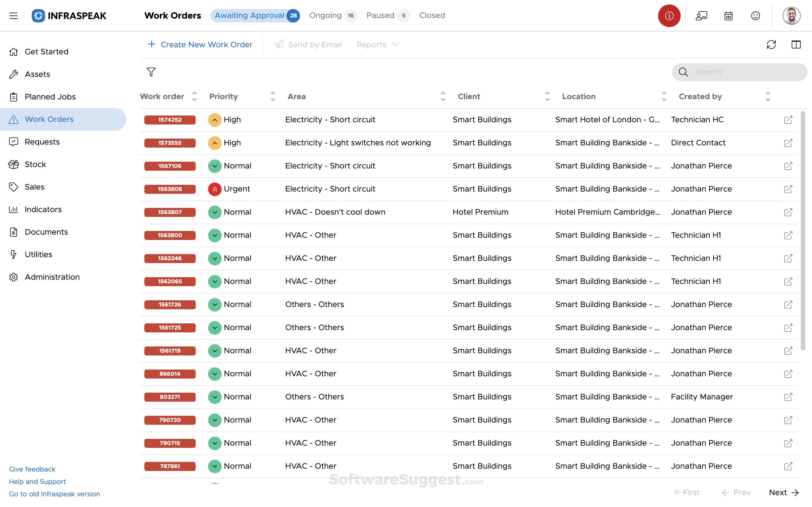The height and width of the screenshot is (507, 812).
Task: Sort the Created by column
Action: 768,97
